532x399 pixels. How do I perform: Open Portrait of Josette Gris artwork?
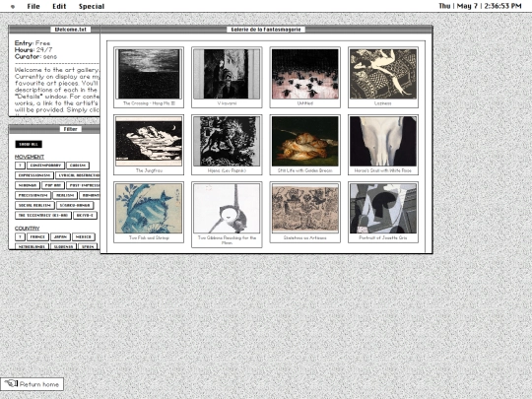click(x=383, y=213)
